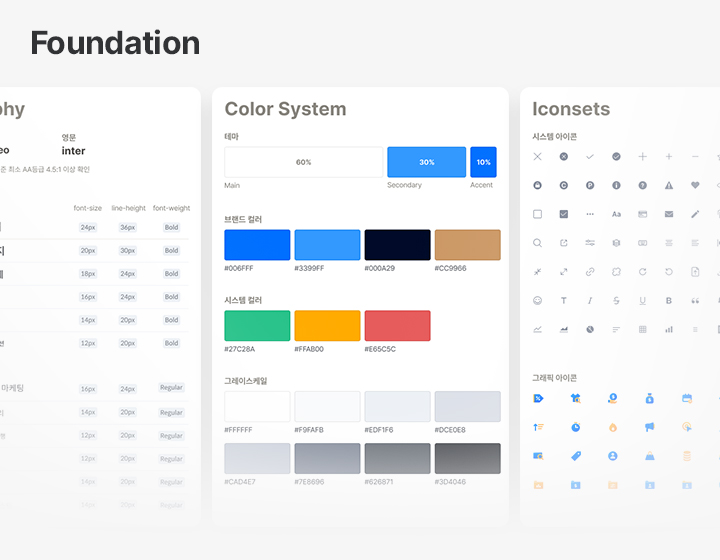This screenshot has height=560, width=720.
Task: Click the 10% Accent theme block
Action: pyautogui.click(x=483, y=162)
